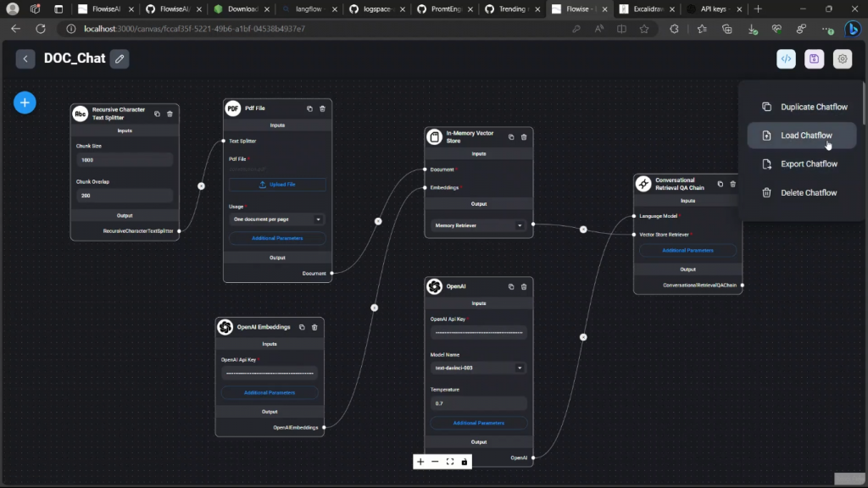Open Additional Parameters in OpenAI Embeddings node
Image resolution: width=868 pixels, height=488 pixels.
click(270, 393)
